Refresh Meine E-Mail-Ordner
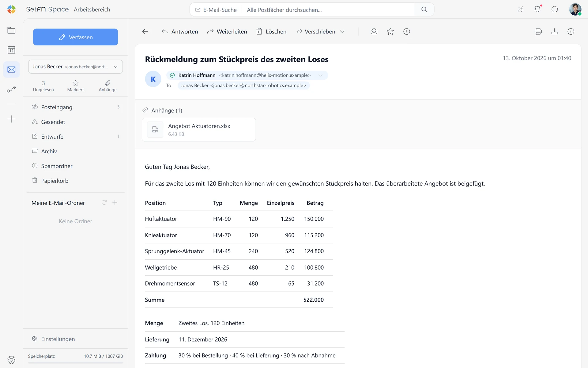The width and height of the screenshot is (588, 368). pyautogui.click(x=104, y=203)
